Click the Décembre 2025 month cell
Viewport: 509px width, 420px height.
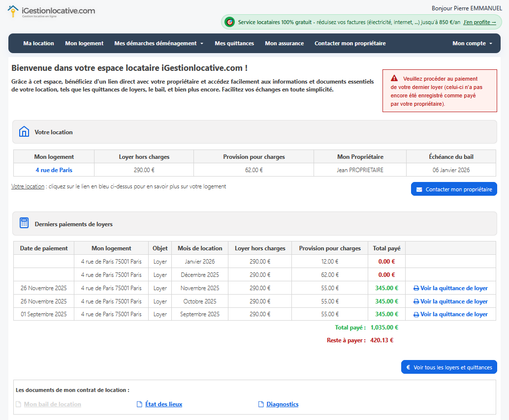[x=200, y=275]
